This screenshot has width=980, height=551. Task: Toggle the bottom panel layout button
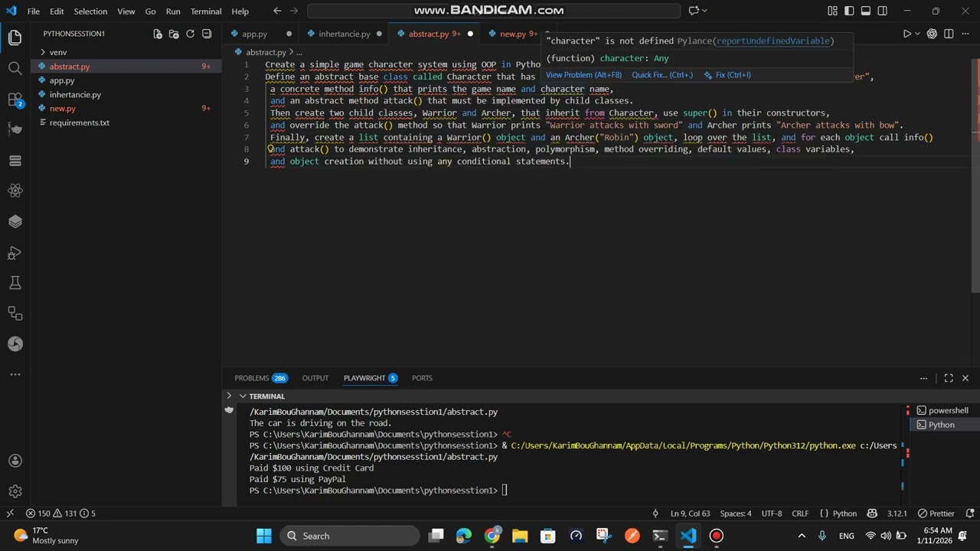[x=866, y=11]
